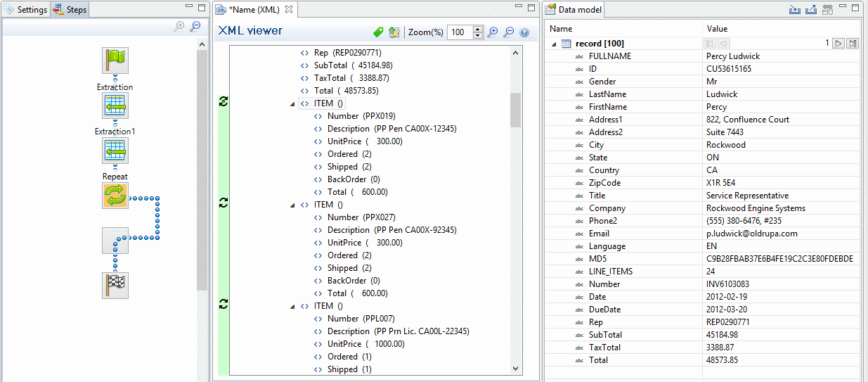868x382 pixels.
Task: Click the green start flag step
Action: [x=115, y=61]
